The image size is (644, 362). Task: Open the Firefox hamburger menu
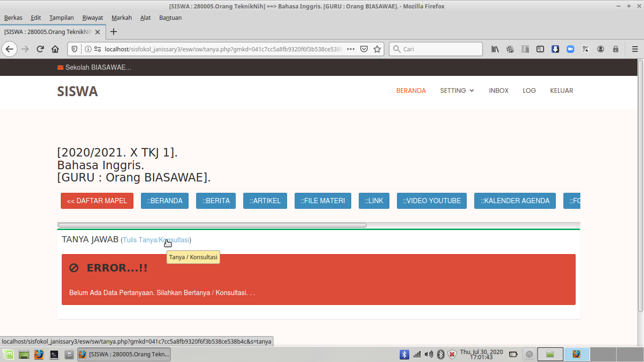tap(635, 49)
